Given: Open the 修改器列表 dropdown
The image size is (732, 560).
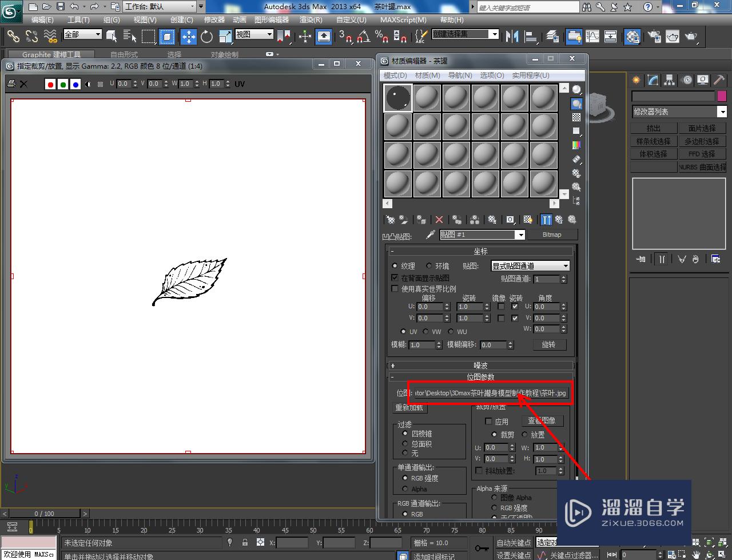Looking at the screenshot, I should [679, 112].
